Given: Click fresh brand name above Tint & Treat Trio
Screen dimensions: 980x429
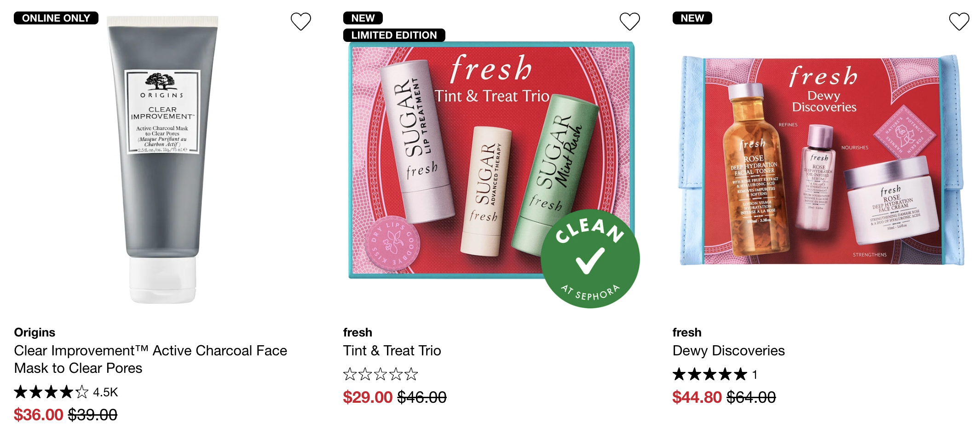Looking at the screenshot, I should click(357, 332).
